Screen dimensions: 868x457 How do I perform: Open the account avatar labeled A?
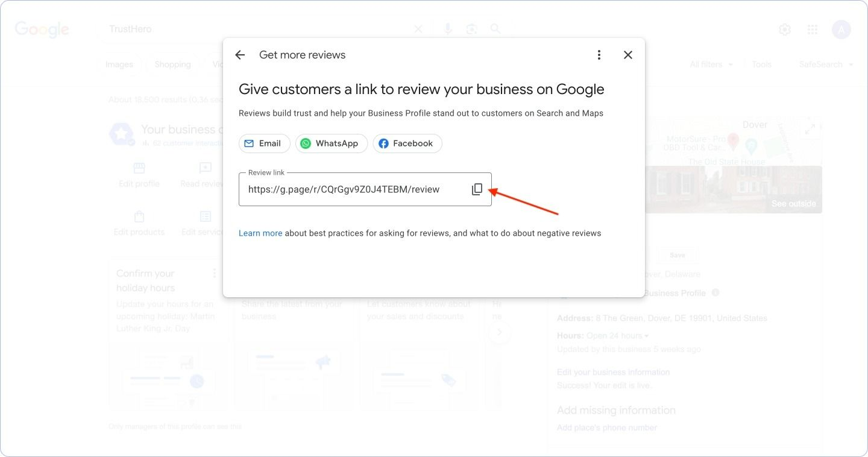(x=841, y=29)
